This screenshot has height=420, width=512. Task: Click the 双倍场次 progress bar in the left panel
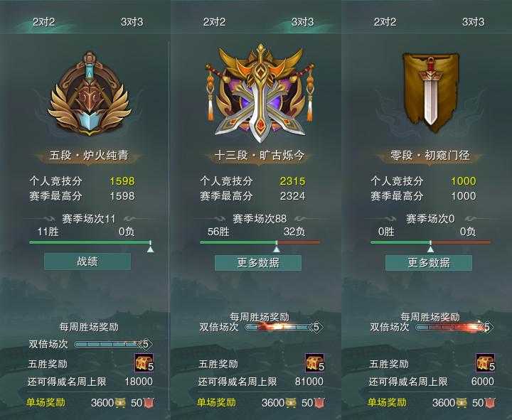107,344
